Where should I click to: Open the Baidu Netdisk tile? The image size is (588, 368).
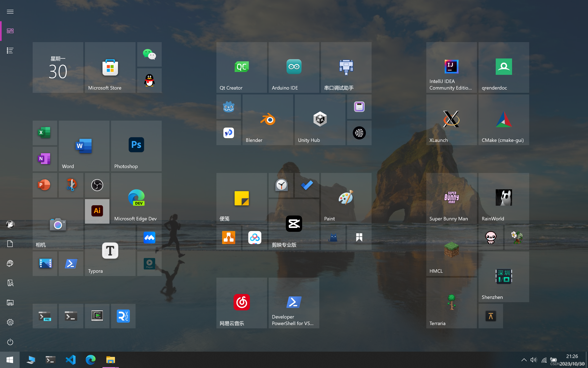(x=255, y=238)
